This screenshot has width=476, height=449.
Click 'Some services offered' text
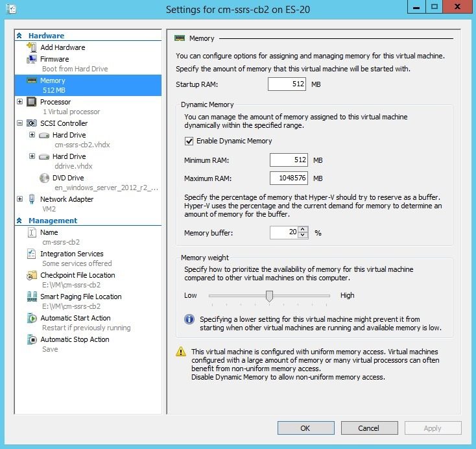click(x=77, y=263)
